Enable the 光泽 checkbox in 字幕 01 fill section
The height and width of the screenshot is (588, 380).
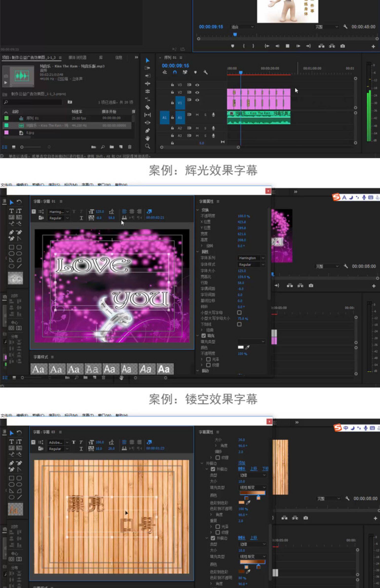[x=208, y=359]
